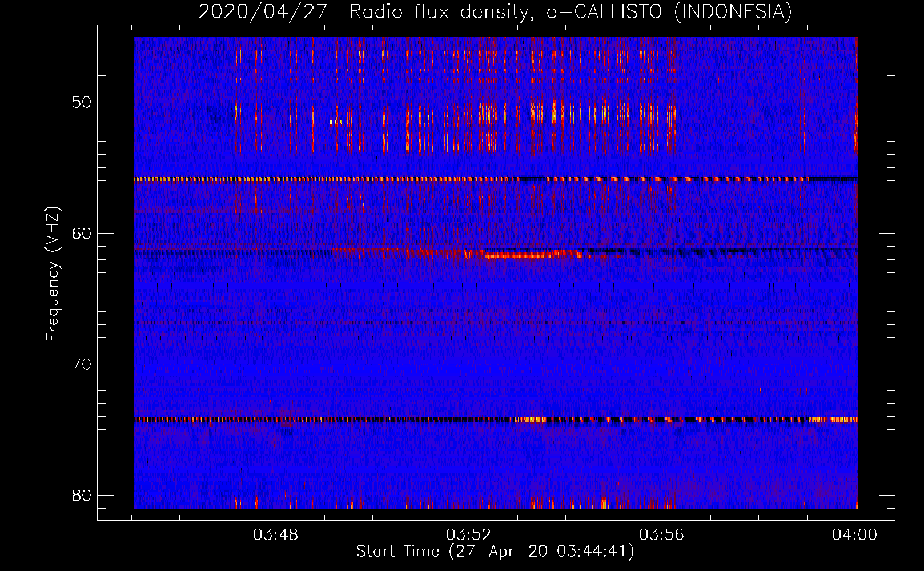Click the 80 frequency tick label
Viewport: 924px width, 571px height.
(82, 495)
